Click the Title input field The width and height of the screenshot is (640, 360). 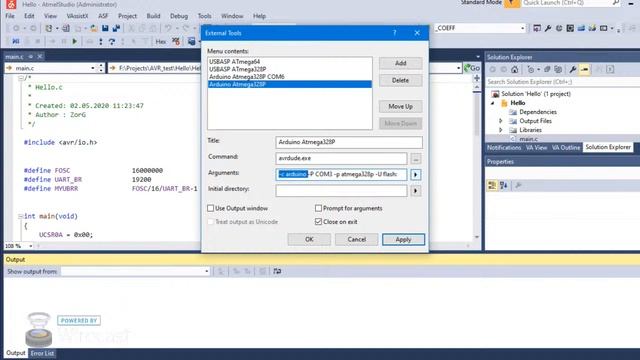[349, 142]
